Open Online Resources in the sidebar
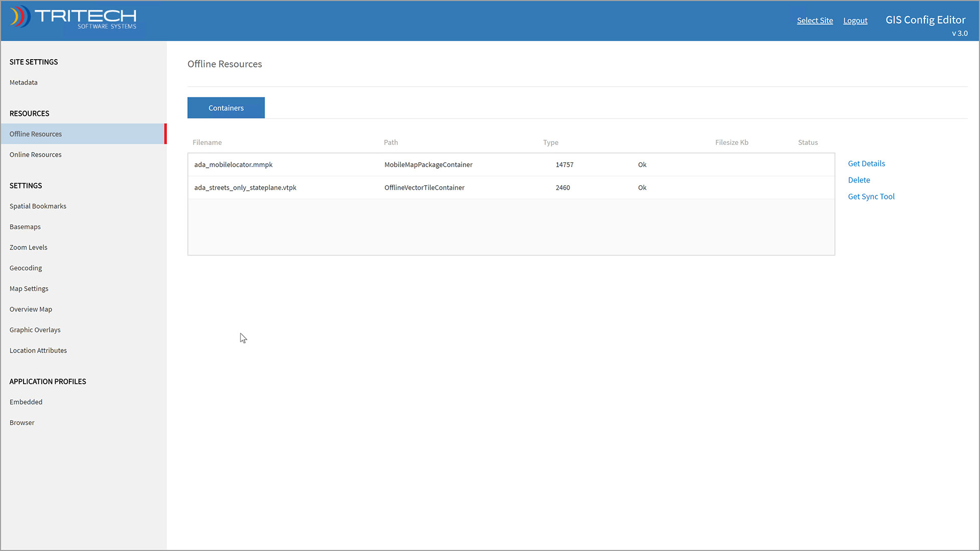980x551 pixels. tap(35, 155)
